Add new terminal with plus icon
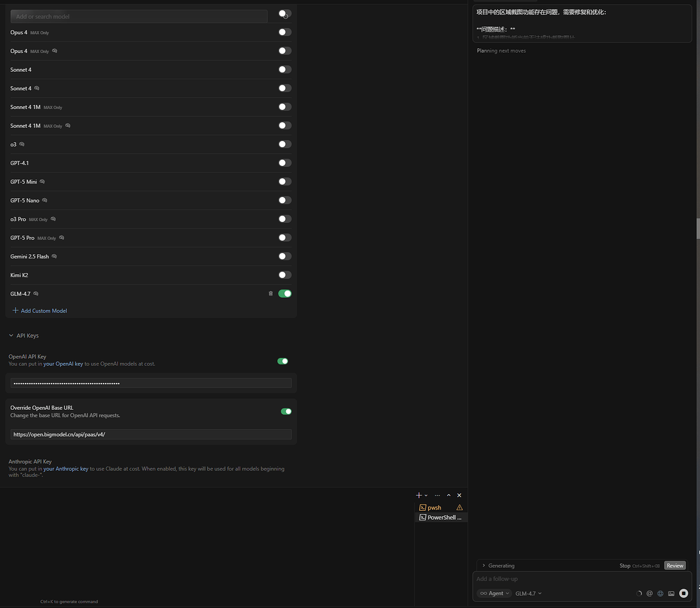The height and width of the screenshot is (608, 700). [x=419, y=495]
